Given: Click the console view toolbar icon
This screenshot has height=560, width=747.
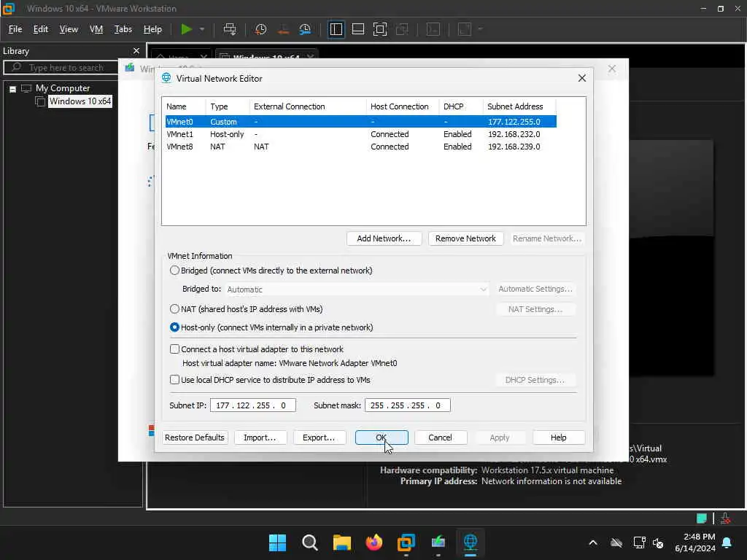Looking at the screenshot, I should tap(433, 29).
